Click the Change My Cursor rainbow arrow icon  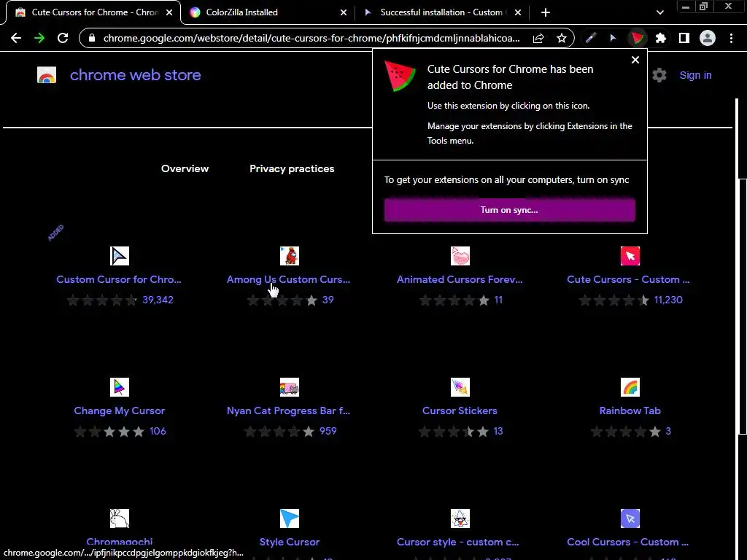(119, 387)
